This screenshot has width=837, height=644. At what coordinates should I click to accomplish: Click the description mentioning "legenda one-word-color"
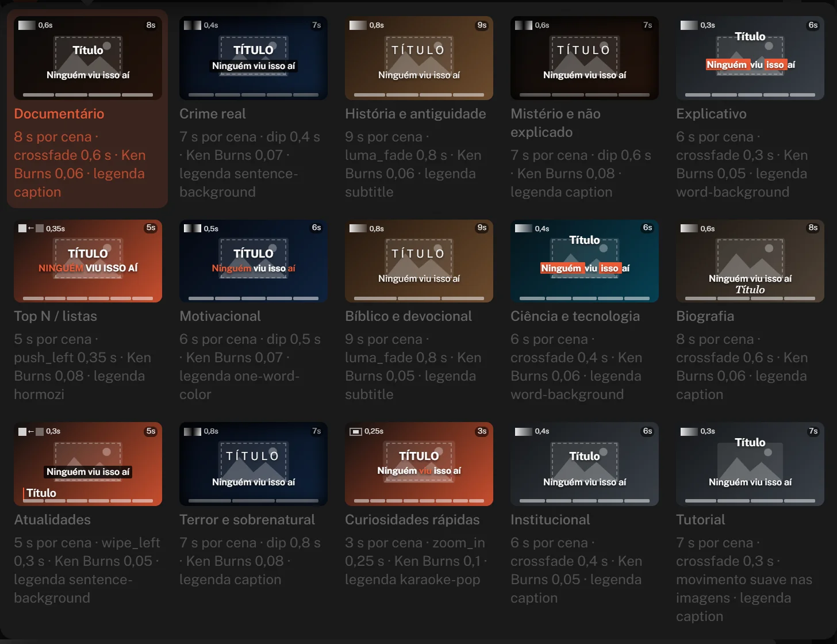point(250,367)
